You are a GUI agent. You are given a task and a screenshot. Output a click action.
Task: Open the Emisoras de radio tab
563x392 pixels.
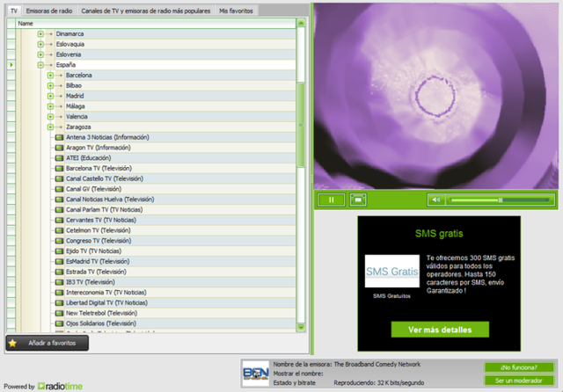coord(49,11)
